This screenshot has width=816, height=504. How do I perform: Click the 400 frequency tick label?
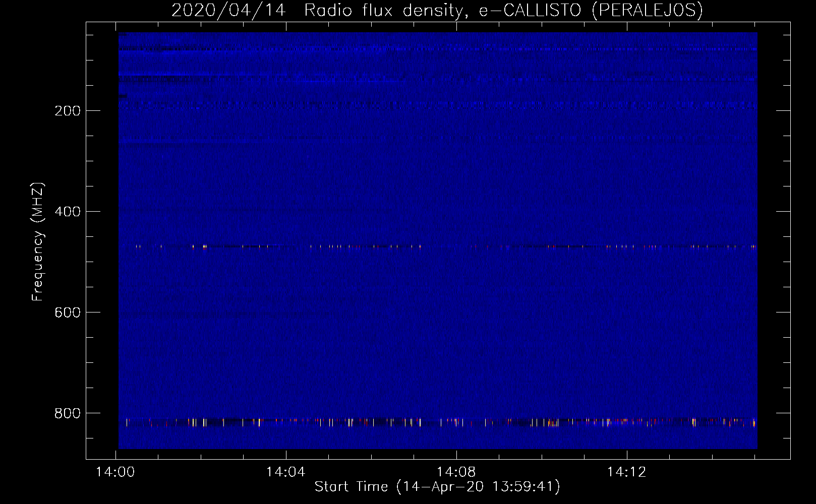point(68,212)
